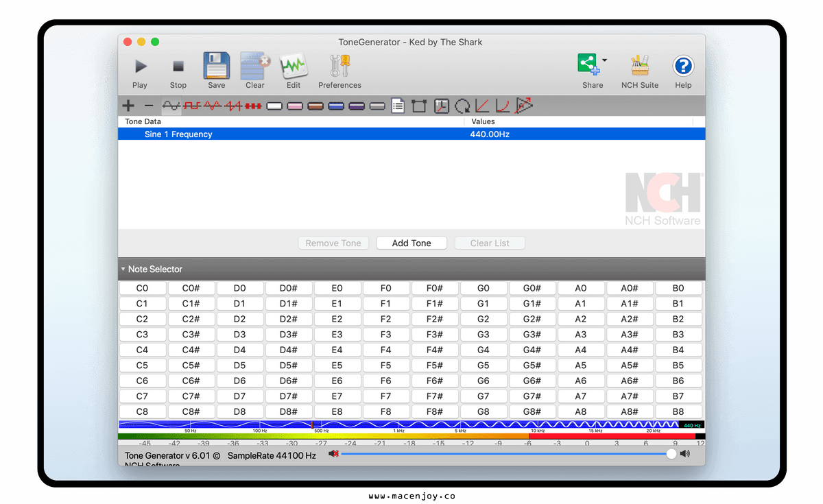Click the Tone Generator v 6.01 status text
823x504 pixels.
click(x=172, y=455)
